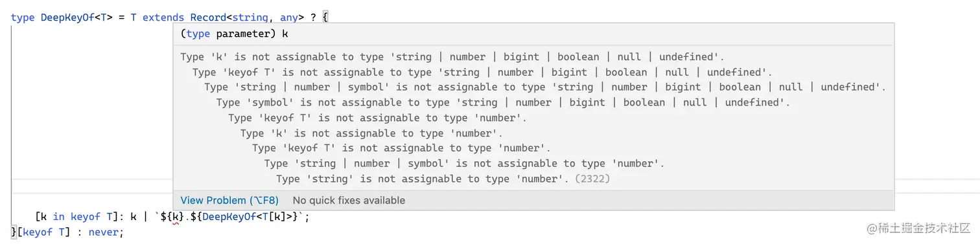Click the k with red error squiggle

tap(176, 217)
